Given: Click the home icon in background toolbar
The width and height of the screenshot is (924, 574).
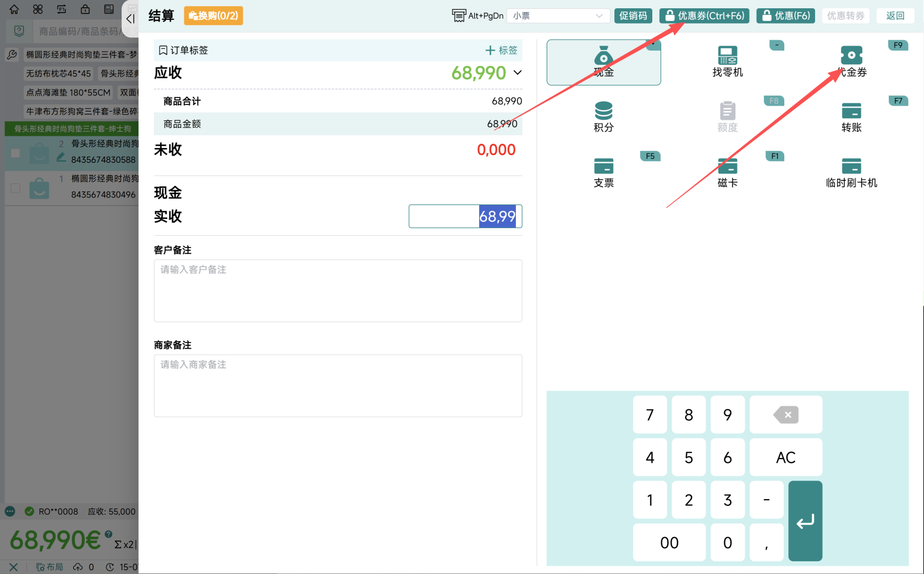Looking at the screenshot, I should [x=14, y=9].
